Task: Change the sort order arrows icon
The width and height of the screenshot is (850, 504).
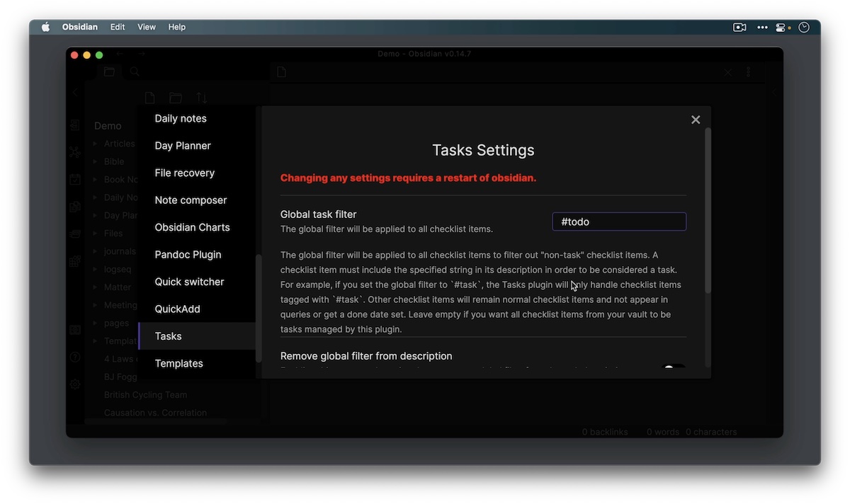Action: [x=202, y=98]
